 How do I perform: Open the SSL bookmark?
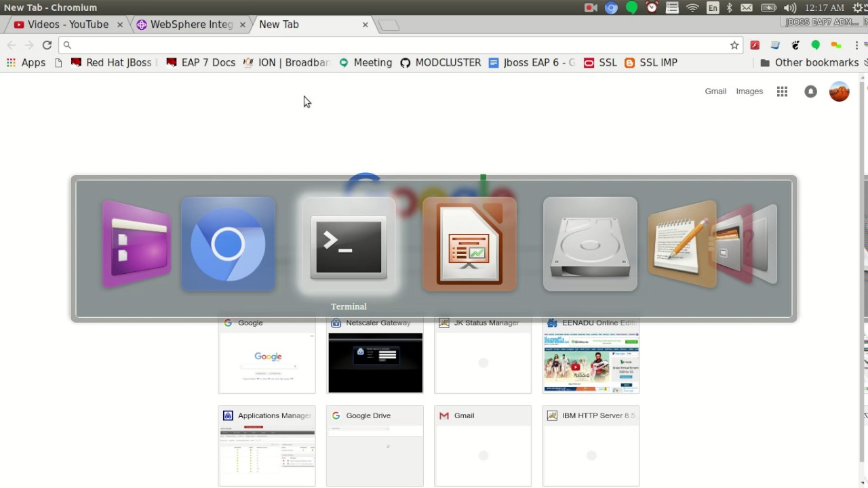601,62
